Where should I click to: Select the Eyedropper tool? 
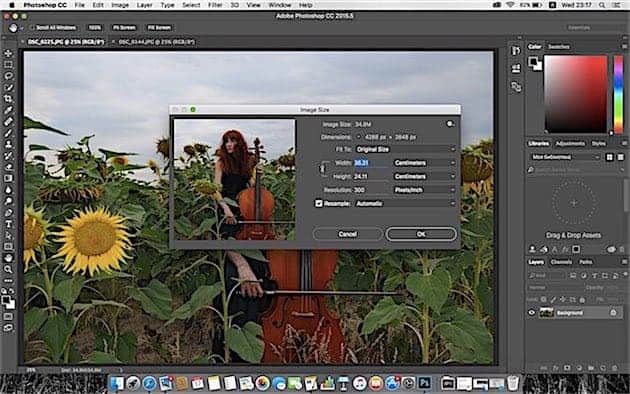[8, 110]
